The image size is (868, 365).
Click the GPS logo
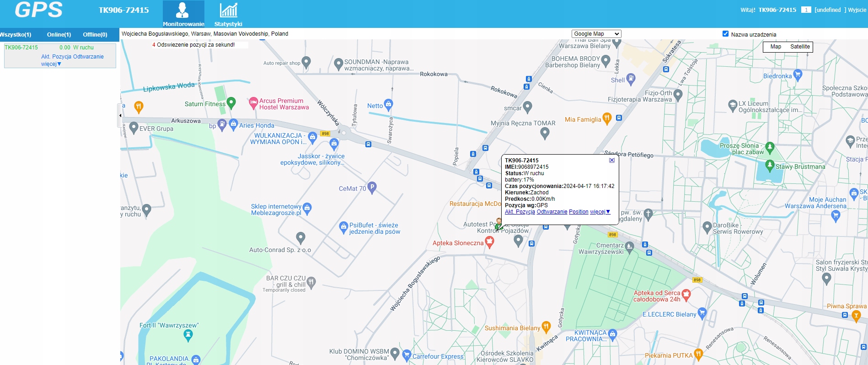click(38, 10)
